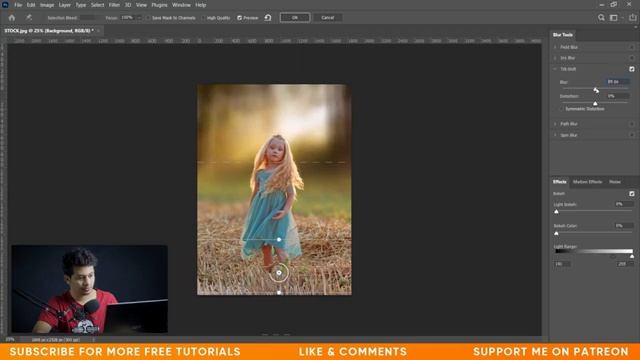Expand the Spin Blur section
Image resolution: width=640 pixels, height=360 pixels.
555,135
